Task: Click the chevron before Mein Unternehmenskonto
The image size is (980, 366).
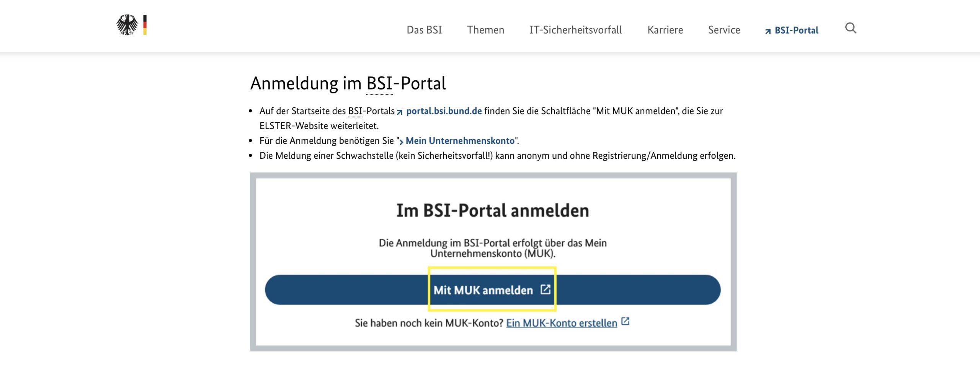Action: pyautogui.click(x=402, y=141)
